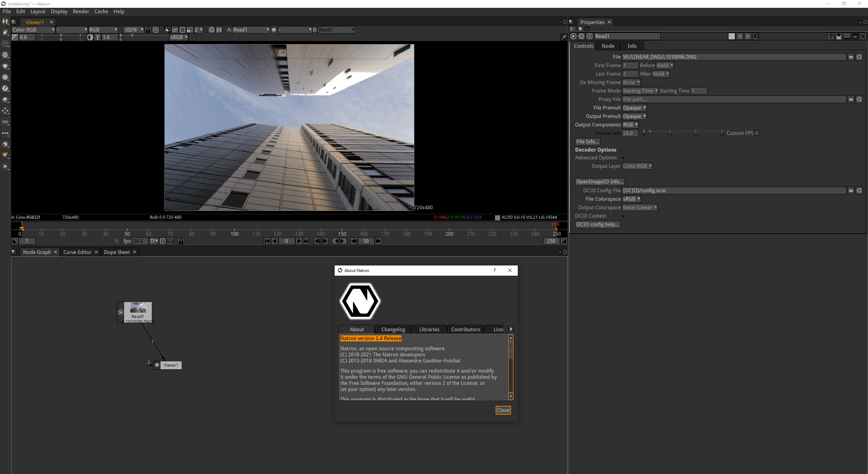868x474 pixels.
Task: Toggle the timeline frame range lock
Action: pos(181,241)
